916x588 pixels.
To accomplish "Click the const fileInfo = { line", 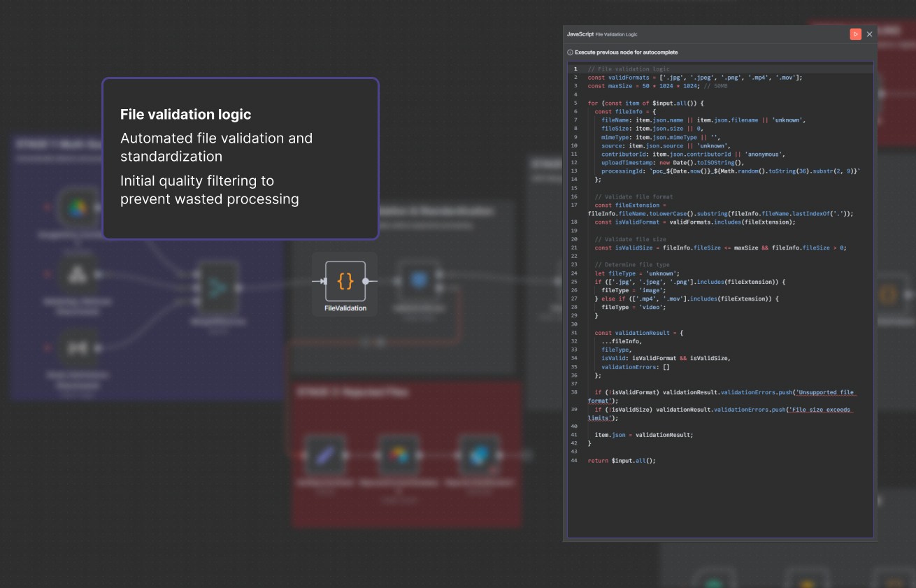I will [x=626, y=112].
